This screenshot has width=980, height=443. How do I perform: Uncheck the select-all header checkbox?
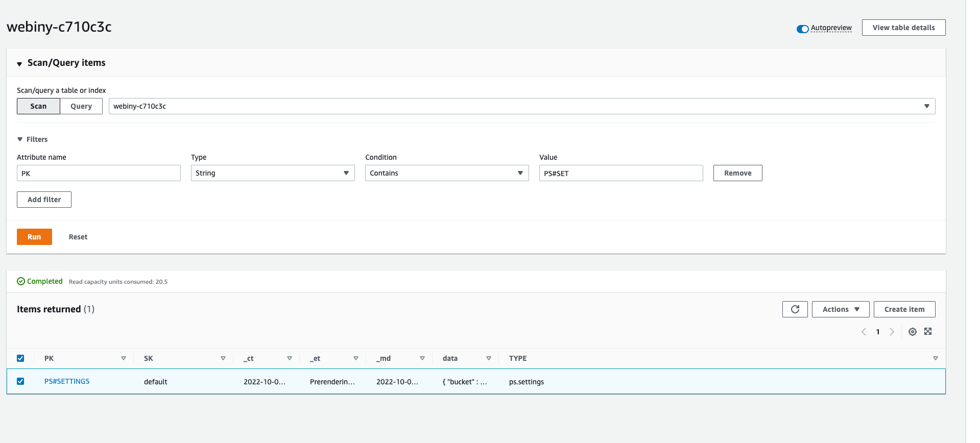click(20, 358)
